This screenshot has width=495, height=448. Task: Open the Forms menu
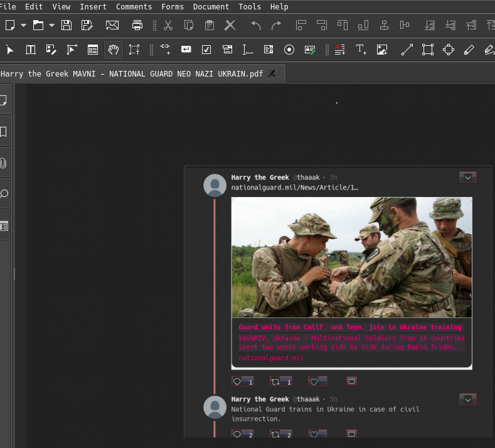tap(173, 7)
